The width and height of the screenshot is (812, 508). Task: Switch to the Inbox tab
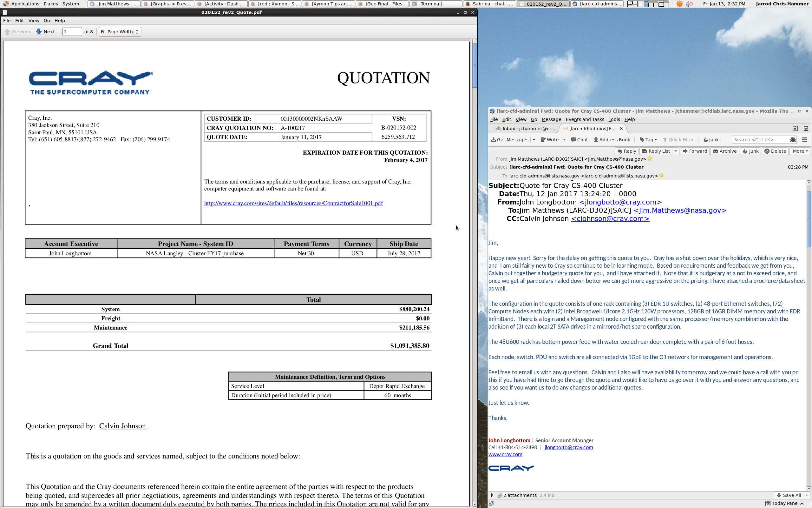pos(526,128)
